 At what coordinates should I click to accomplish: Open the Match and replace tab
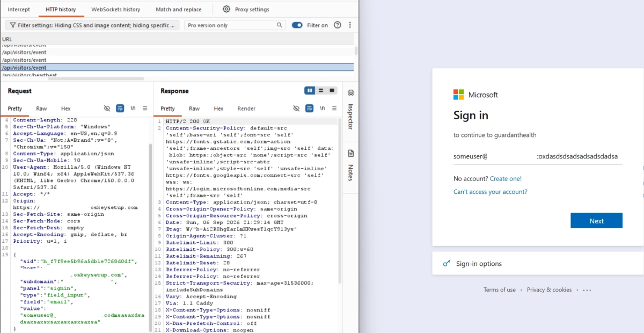[x=179, y=10]
